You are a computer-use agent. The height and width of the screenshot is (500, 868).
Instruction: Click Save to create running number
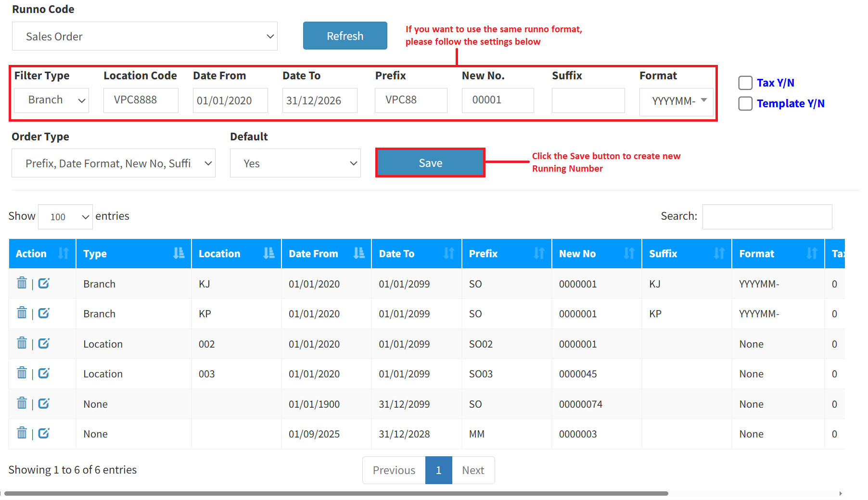(x=430, y=163)
